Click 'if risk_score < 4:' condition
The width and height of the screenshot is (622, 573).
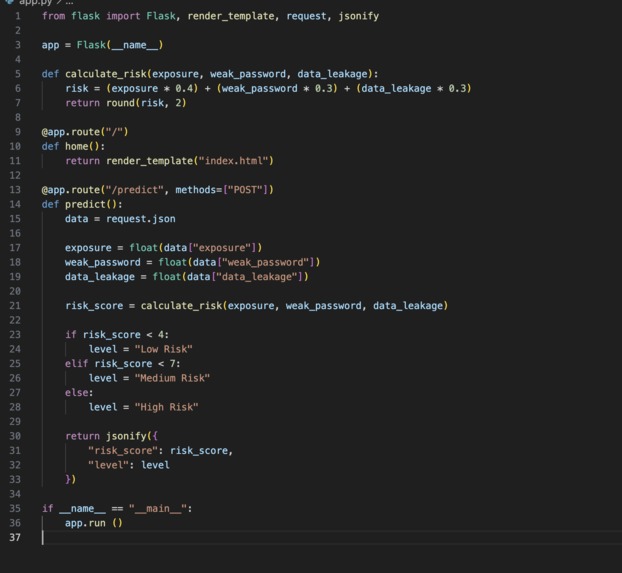click(x=117, y=335)
